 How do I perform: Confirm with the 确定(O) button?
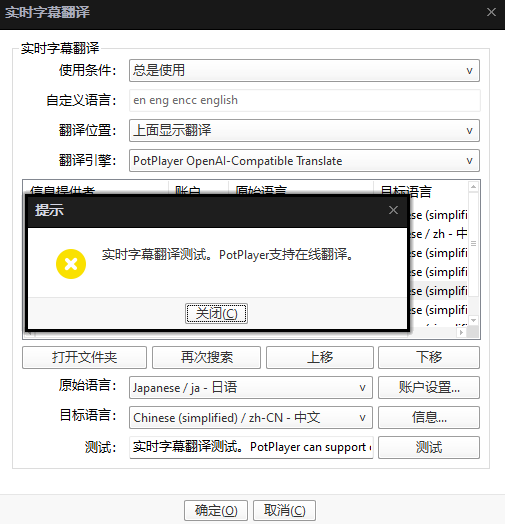216,510
